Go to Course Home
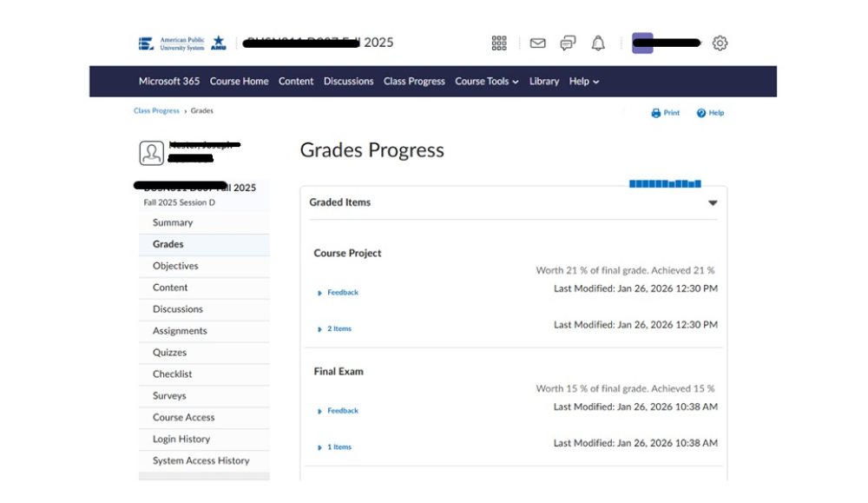The image size is (868, 503). click(240, 82)
